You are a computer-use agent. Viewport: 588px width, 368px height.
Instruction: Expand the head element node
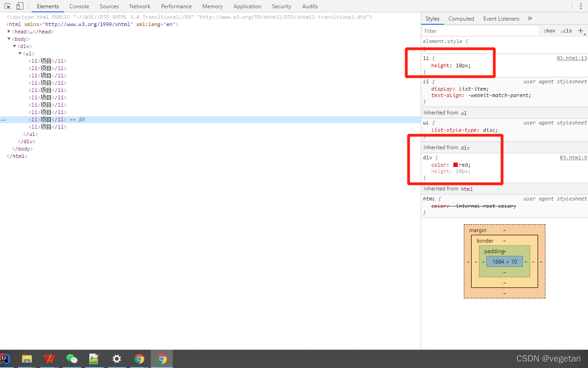click(9, 32)
